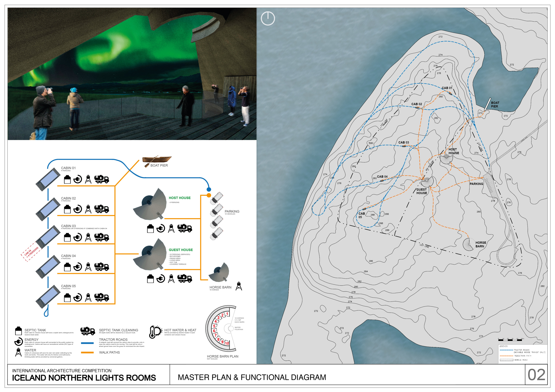555x392 pixels.
Task: Select the SEPTIC TANK legend icon
Action: (x=18, y=331)
